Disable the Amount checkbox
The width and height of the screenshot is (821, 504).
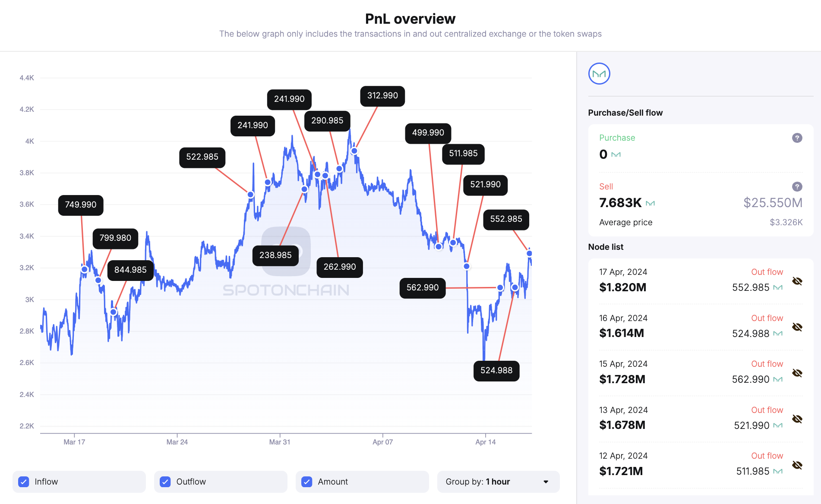tap(307, 482)
